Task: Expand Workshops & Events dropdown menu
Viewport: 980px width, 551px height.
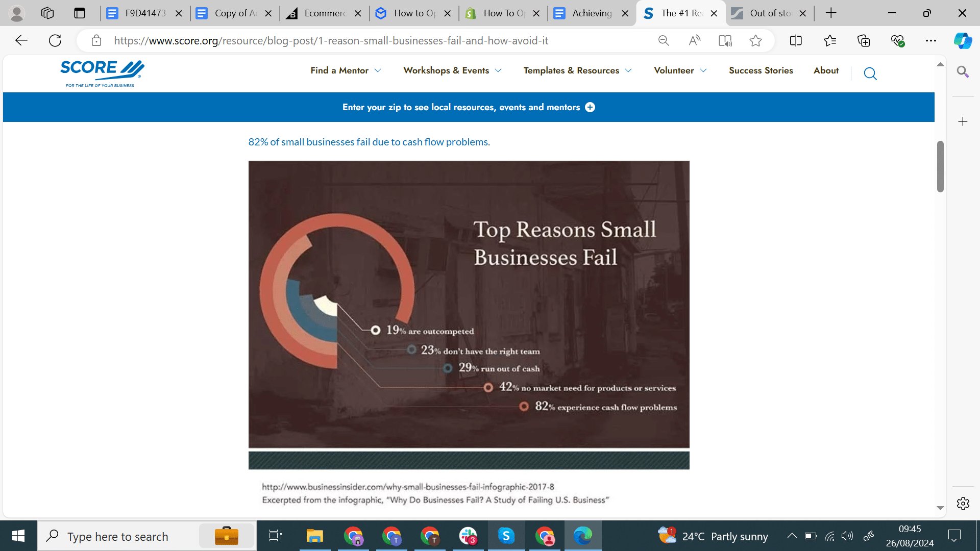Action: tap(452, 70)
